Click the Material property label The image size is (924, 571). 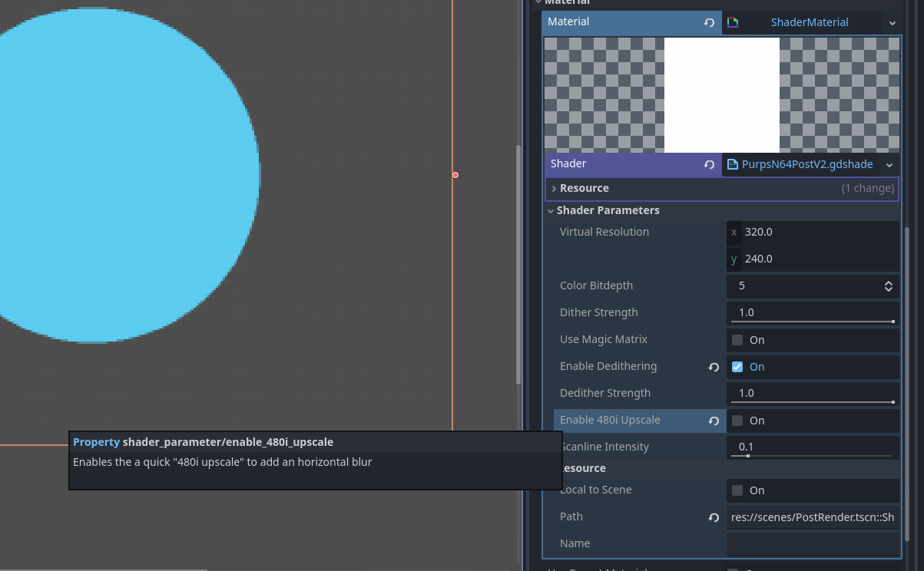(568, 22)
